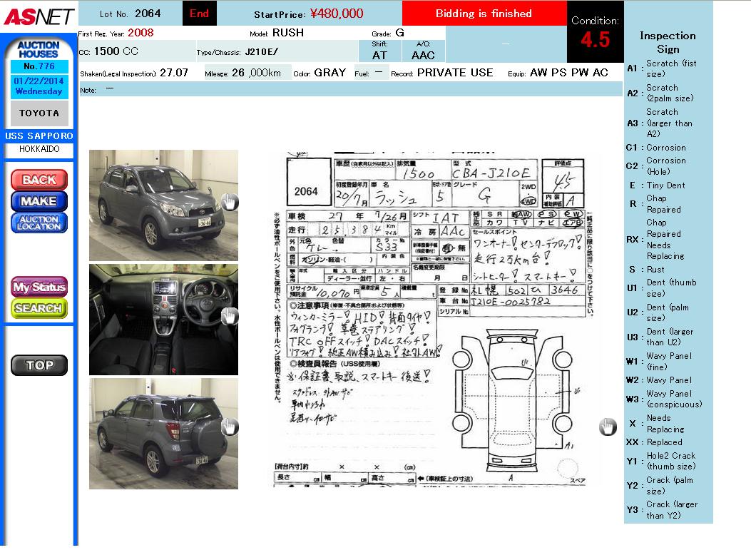
Task: Click the red End status label
Action: click(x=200, y=14)
